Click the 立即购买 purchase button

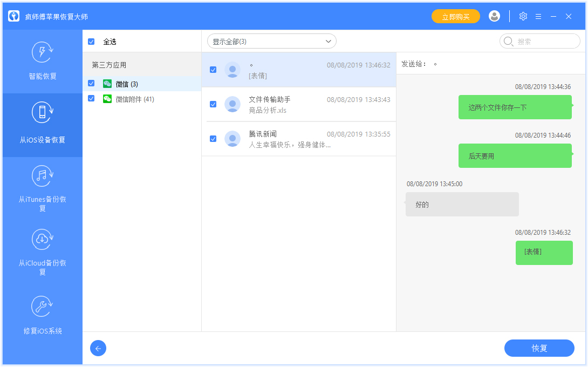tap(455, 16)
